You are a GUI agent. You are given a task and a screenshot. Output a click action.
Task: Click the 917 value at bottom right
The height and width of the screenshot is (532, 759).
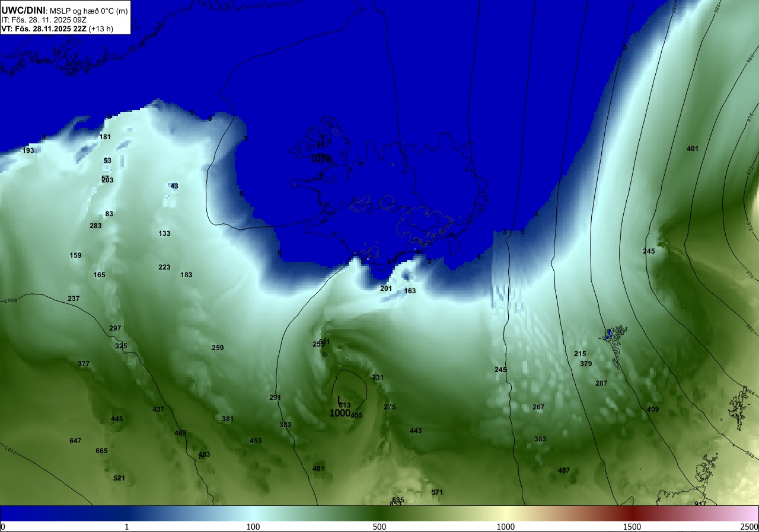coord(700,504)
